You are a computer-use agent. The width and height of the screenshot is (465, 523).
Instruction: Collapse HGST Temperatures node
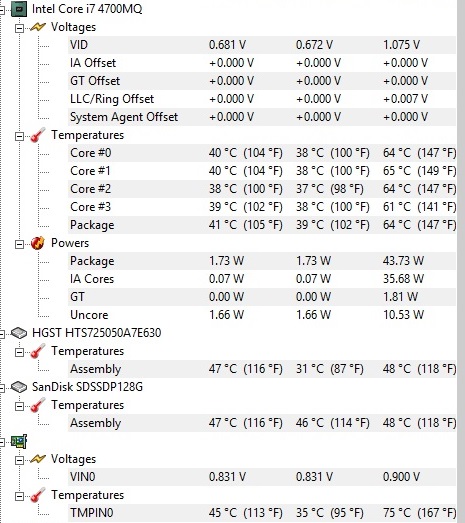tap(20, 352)
